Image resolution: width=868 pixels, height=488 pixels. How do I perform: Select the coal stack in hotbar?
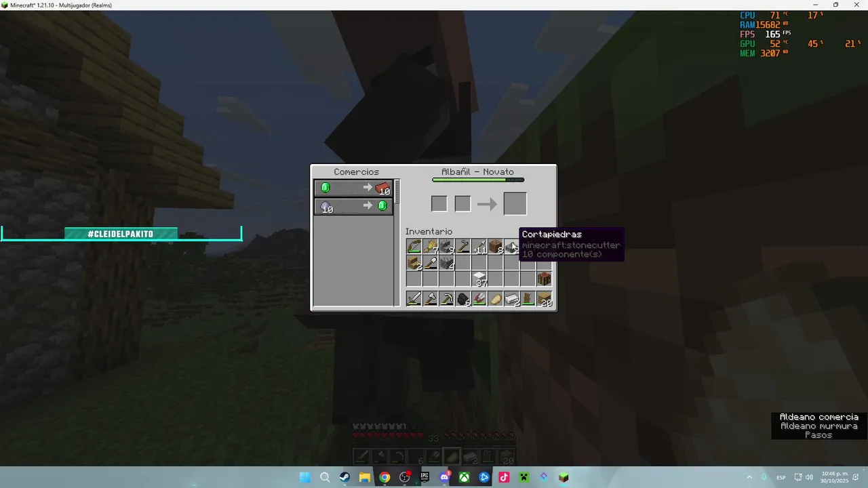(x=462, y=299)
